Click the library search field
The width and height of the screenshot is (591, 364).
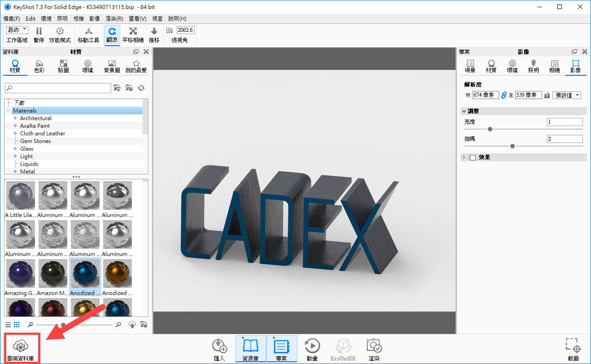click(58, 88)
